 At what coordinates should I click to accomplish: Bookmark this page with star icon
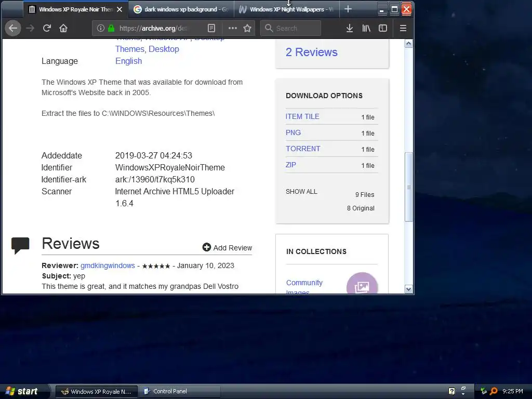(247, 28)
